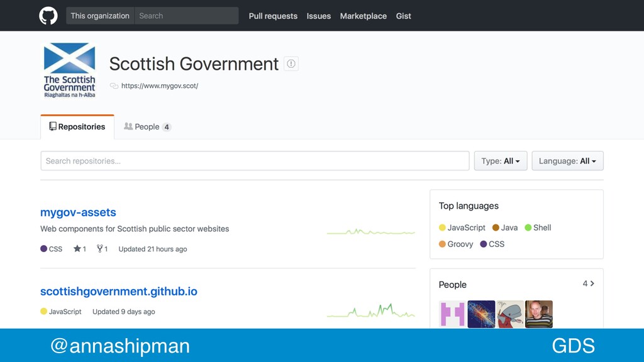Click the "Updated 21 hours ago" text
Screen dimensions: 644x362
(x=153, y=249)
